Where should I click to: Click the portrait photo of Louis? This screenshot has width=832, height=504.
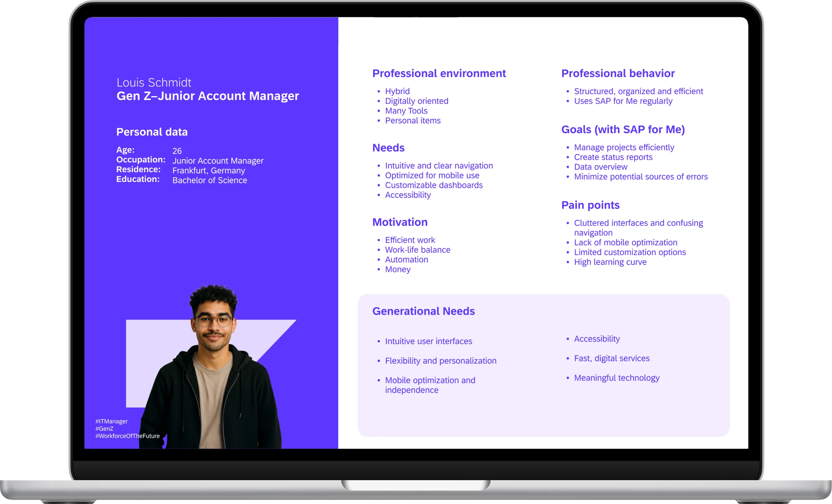pyautogui.click(x=211, y=367)
